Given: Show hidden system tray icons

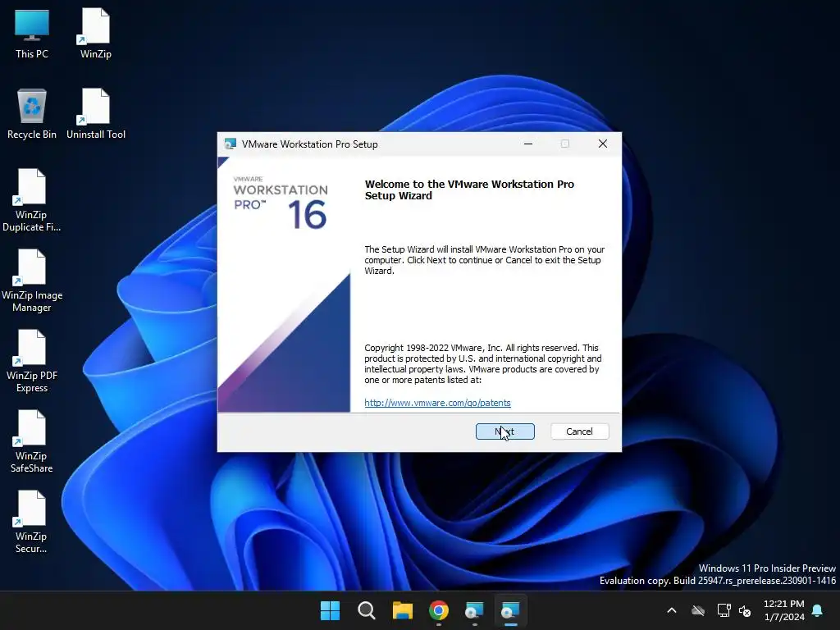Looking at the screenshot, I should pyautogui.click(x=671, y=610).
